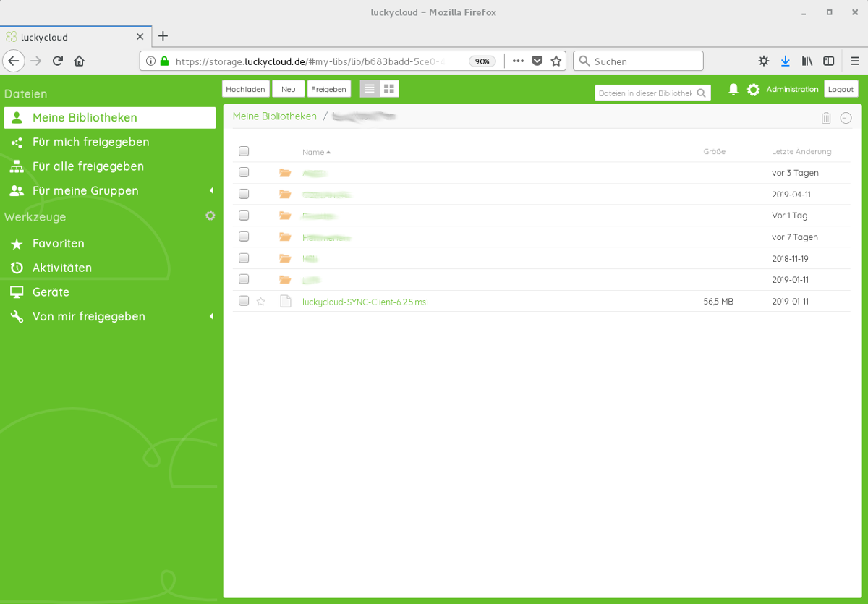868x604 pixels.
Task: Open the folder modified 'vor 3 Tagen'
Action: 315,174
